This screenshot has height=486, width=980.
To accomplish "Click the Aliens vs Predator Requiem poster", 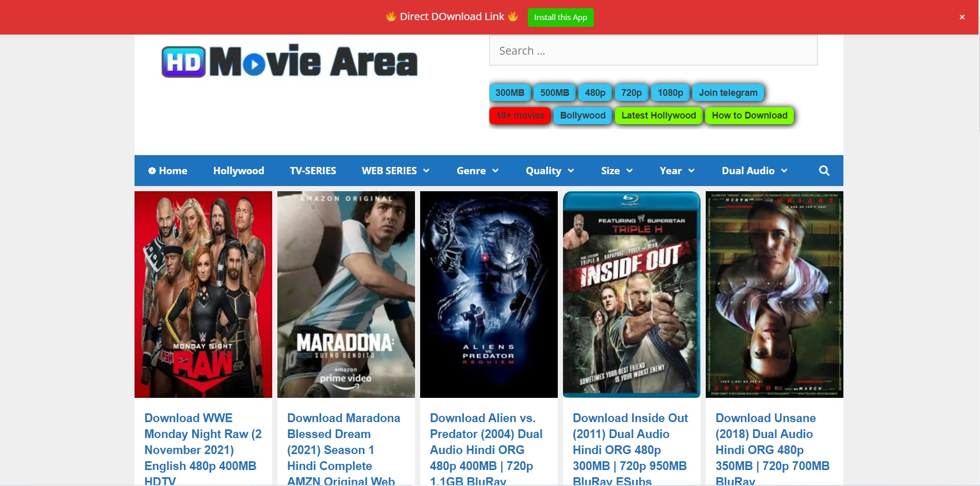I will coord(489,294).
